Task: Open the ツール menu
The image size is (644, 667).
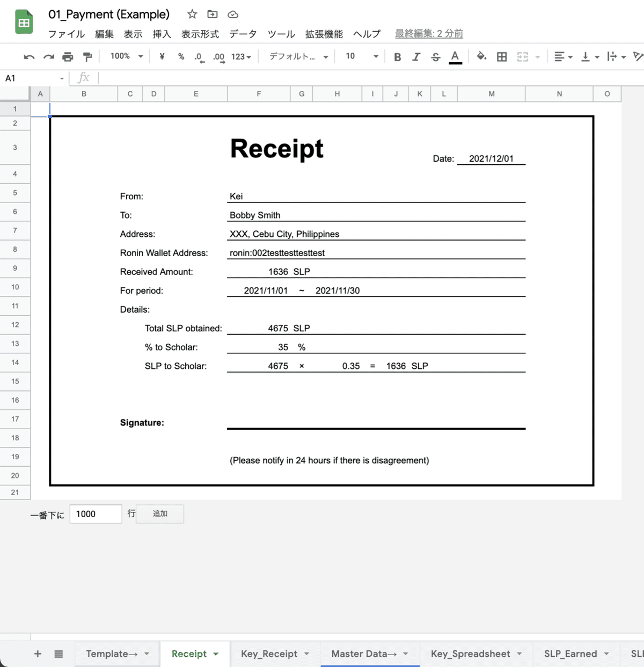Action: (x=281, y=34)
